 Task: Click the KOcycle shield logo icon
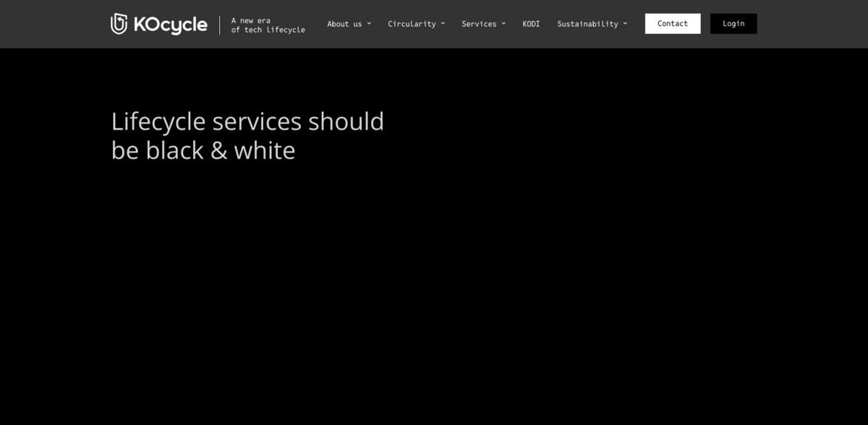tap(119, 24)
